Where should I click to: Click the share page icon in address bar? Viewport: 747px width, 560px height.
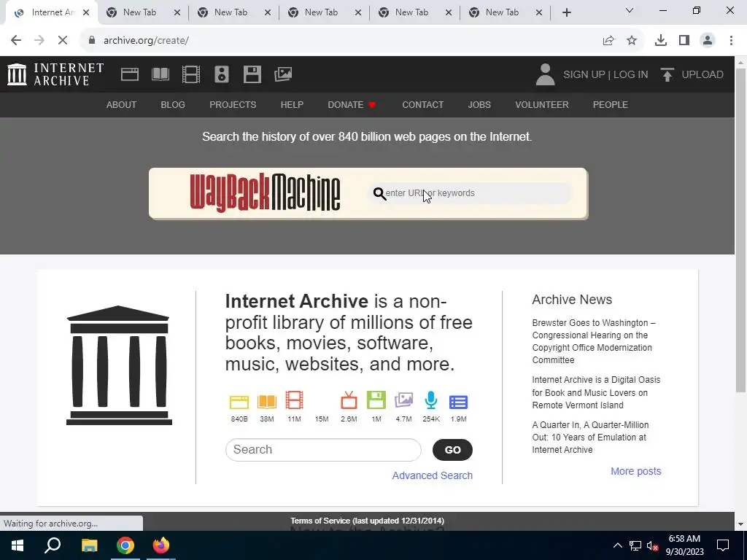coord(608,41)
